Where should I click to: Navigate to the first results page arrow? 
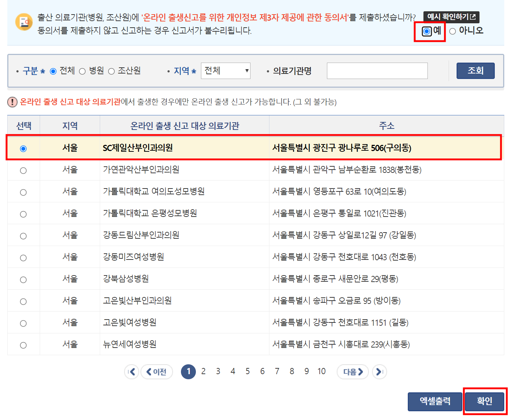132,372
